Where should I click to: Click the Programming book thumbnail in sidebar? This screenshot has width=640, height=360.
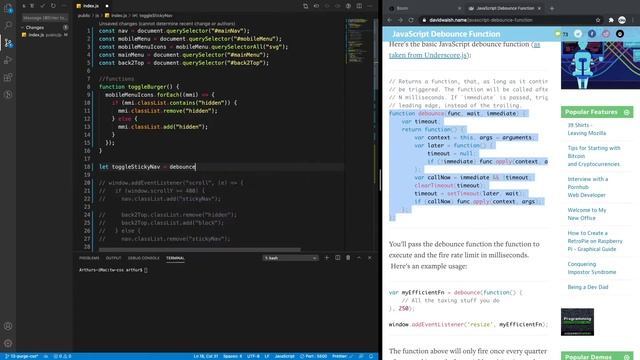point(577,322)
